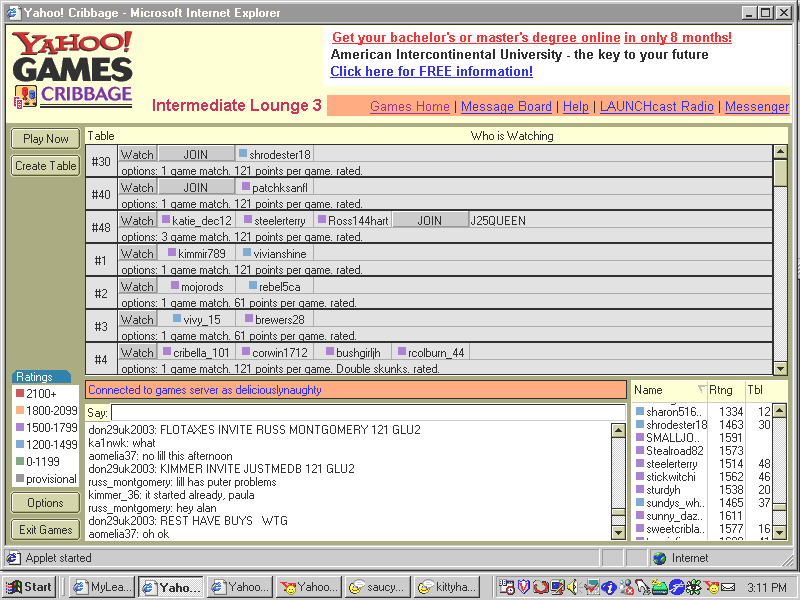Click the green flower tray icon

click(x=694, y=587)
